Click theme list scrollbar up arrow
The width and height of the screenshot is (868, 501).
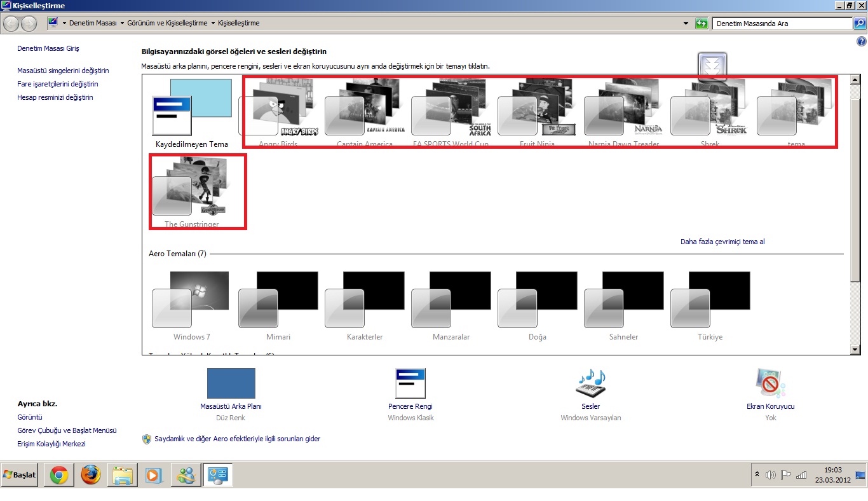855,78
